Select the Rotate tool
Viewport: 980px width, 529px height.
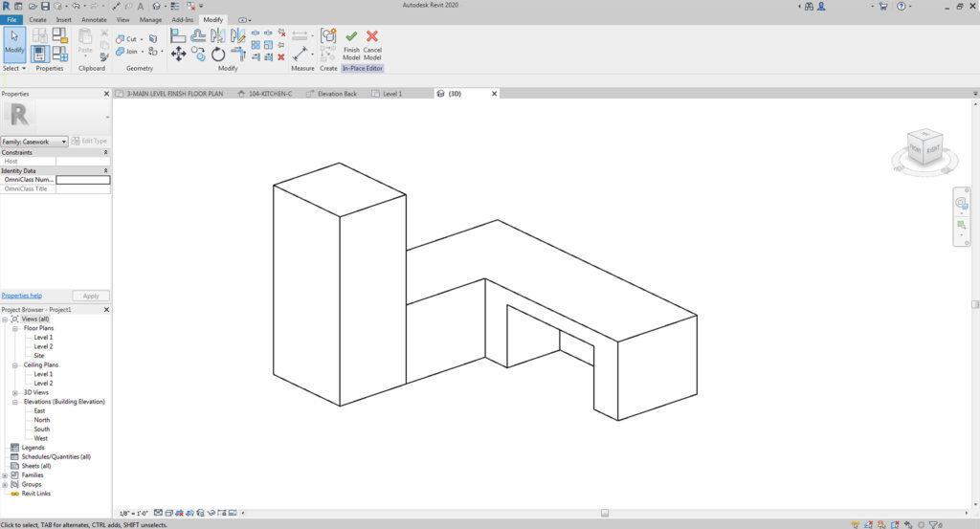(217, 55)
